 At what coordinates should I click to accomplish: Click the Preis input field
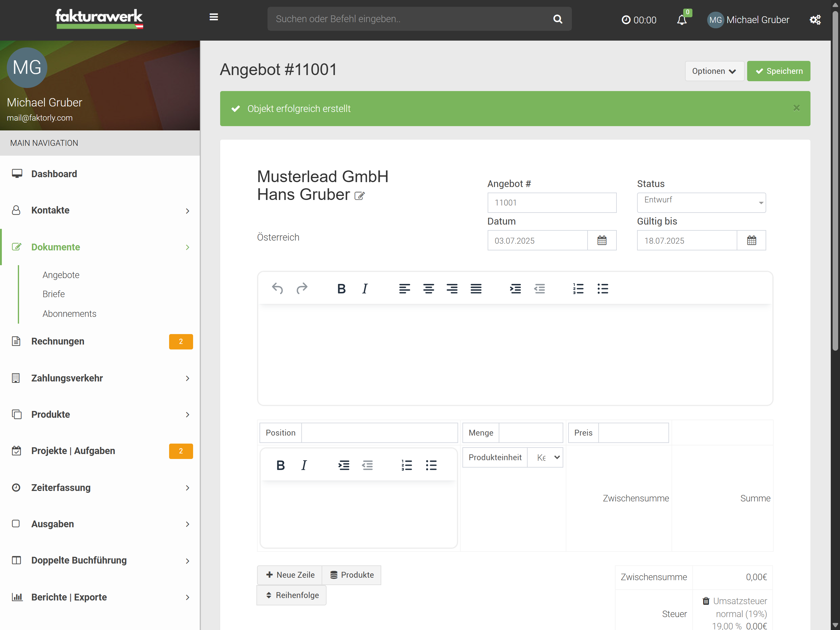point(633,433)
